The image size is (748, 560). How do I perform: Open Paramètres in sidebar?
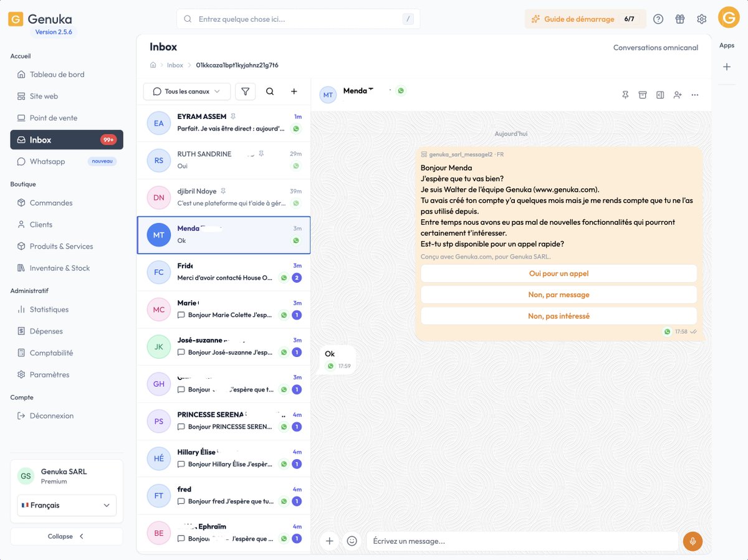coord(67,374)
